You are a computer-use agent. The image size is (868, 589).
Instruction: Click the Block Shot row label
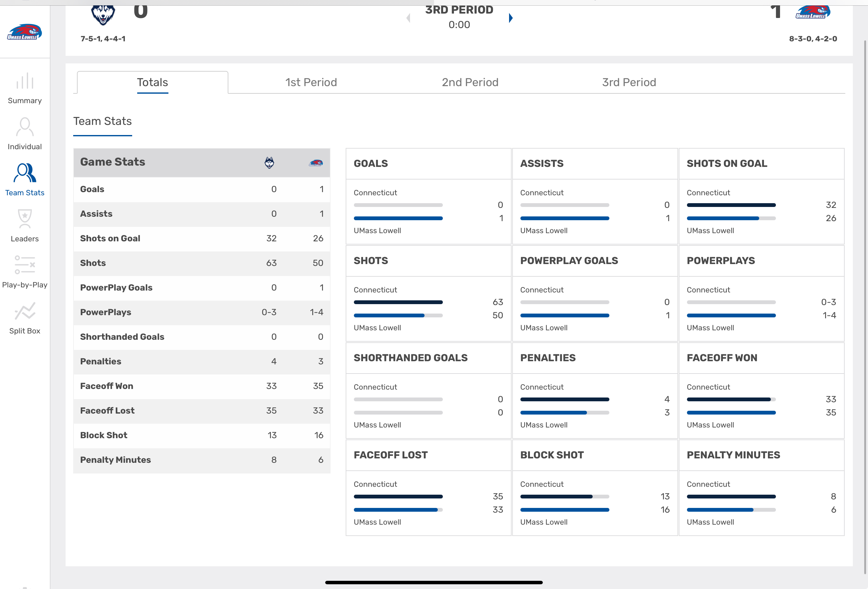(103, 435)
